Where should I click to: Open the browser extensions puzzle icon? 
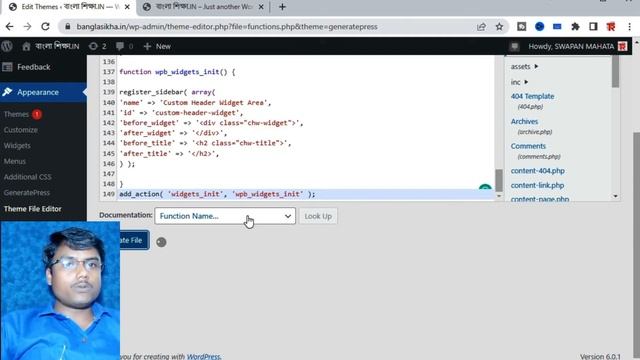[575, 27]
